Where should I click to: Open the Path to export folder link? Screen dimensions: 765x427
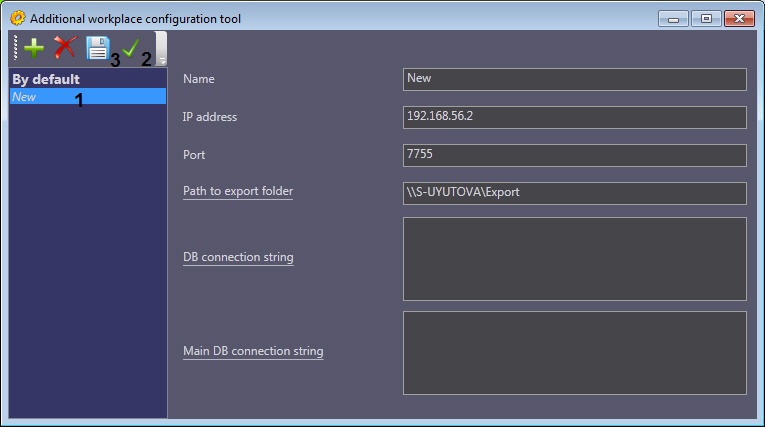pos(238,191)
